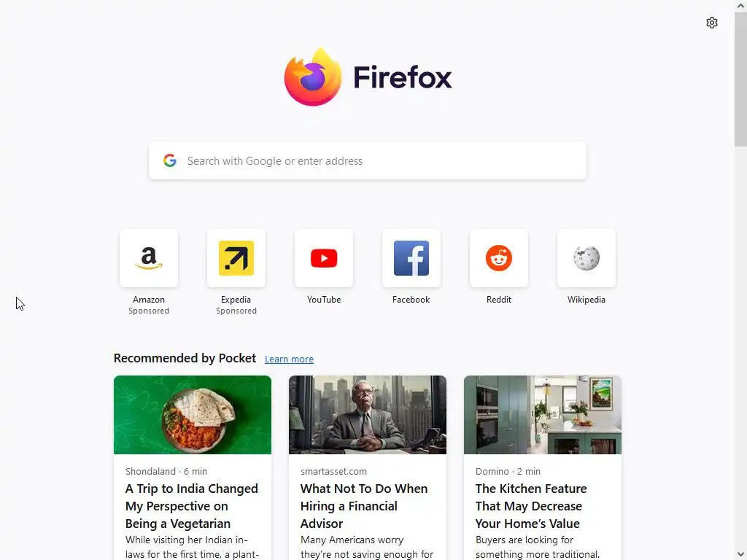This screenshot has width=747, height=560.
Task: Read 'A Trip to India Changed My Perspective' headline
Action: pyautogui.click(x=192, y=506)
